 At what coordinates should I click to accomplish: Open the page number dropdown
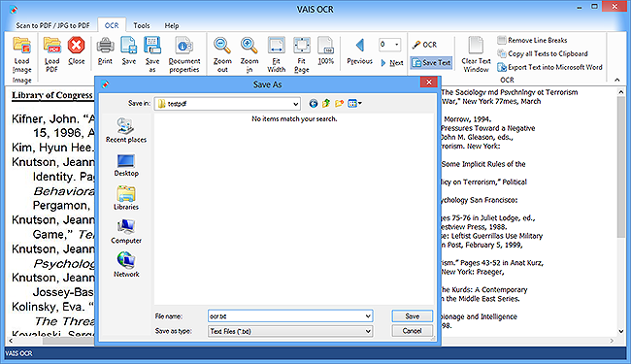pyautogui.click(x=397, y=45)
